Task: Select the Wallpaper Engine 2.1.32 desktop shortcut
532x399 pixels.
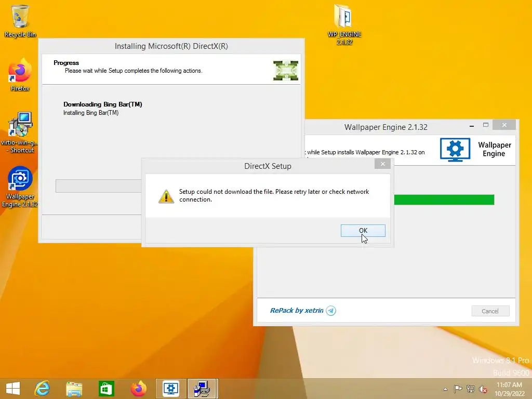Action: click(x=20, y=187)
